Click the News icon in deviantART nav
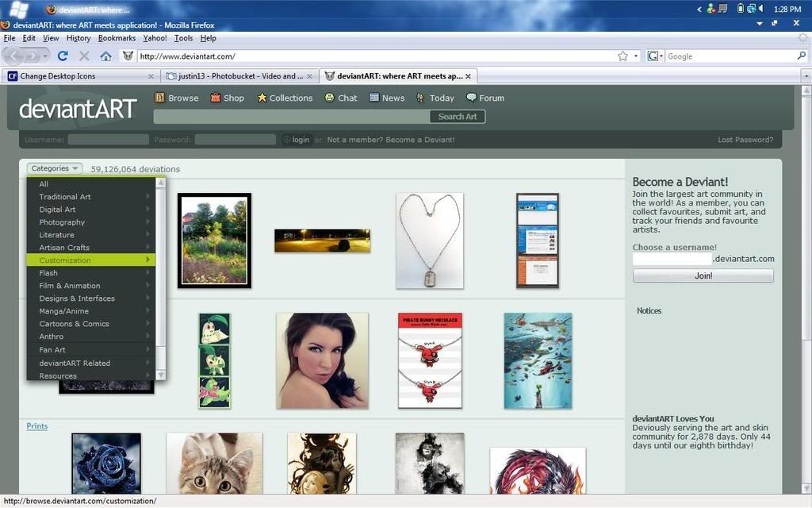Viewport: 812px width, 508px height. 374,98
